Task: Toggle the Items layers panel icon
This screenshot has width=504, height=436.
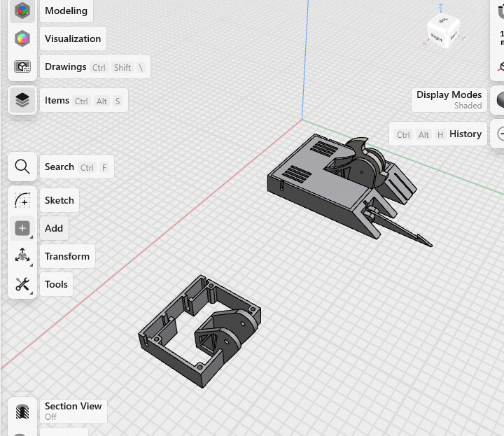Action: [x=22, y=100]
